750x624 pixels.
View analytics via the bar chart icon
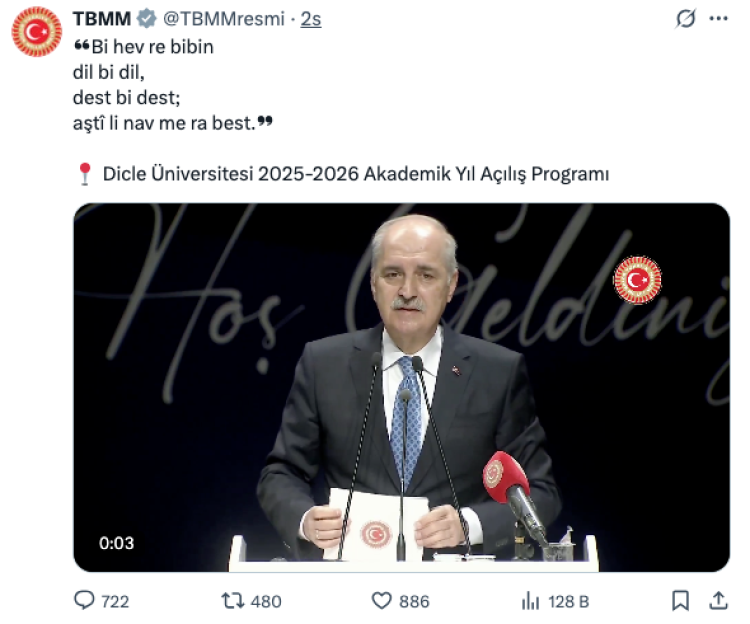[x=530, y=601]
